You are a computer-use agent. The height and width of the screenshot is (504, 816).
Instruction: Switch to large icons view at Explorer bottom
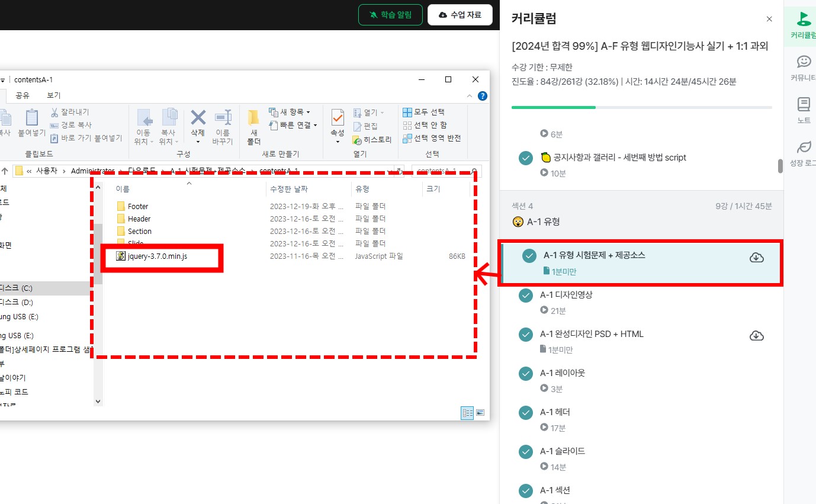pos(480,413)
